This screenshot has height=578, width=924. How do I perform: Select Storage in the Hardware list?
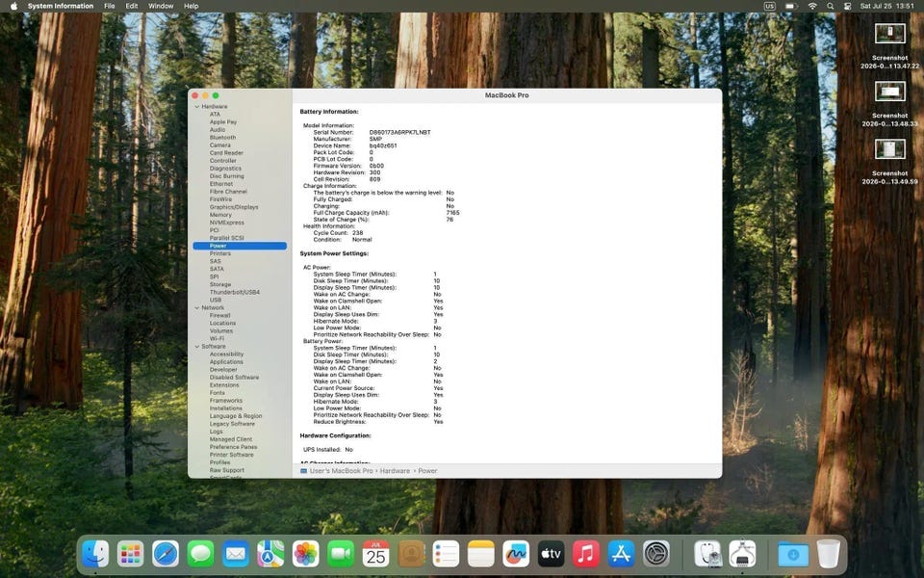[x=220, y=284]
